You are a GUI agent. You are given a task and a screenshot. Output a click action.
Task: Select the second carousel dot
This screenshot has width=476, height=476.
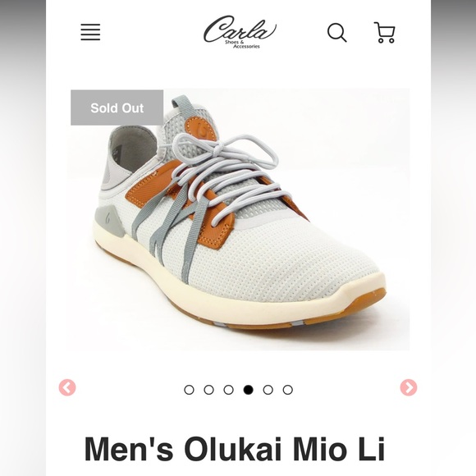coord(208,390)
